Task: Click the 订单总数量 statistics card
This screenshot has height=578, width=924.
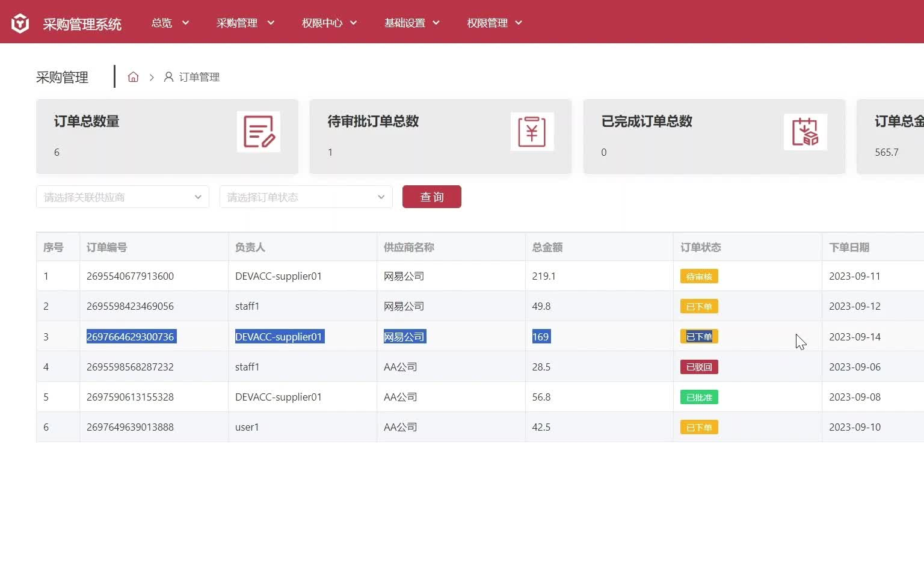Action: point(167,137)
